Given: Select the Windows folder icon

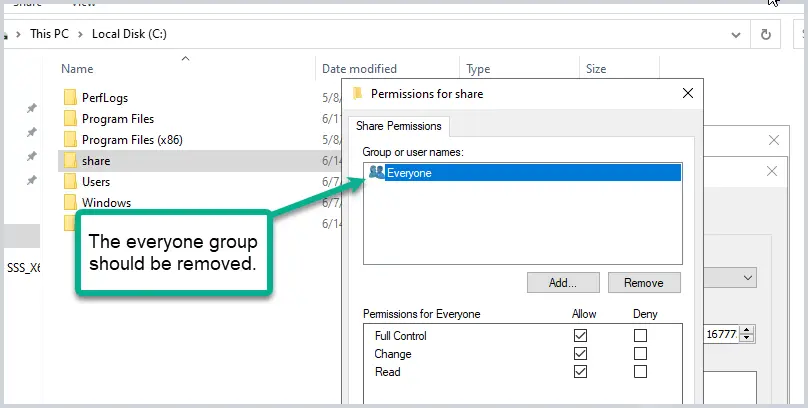Looking at the screenshot, I should [71, 202].
